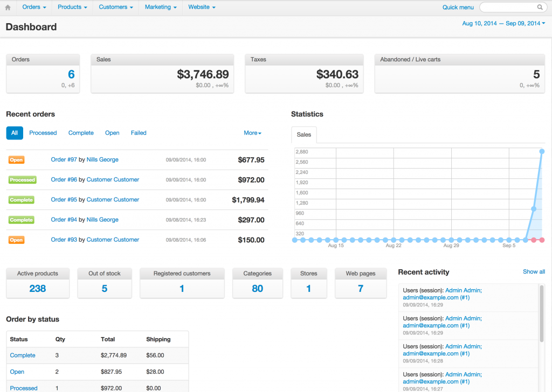Expand the Products menu
Screen dimensions: 552x392
coord(72,7)
